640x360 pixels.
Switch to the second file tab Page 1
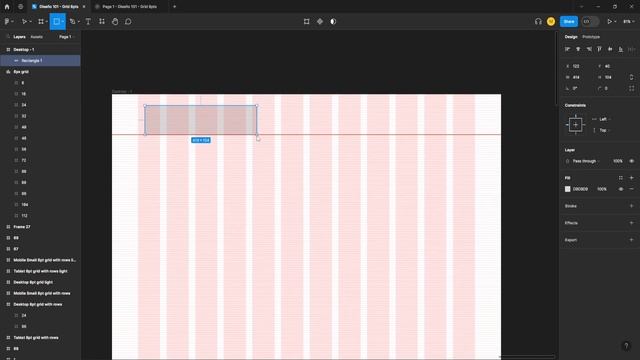click(x=129, y=7)
